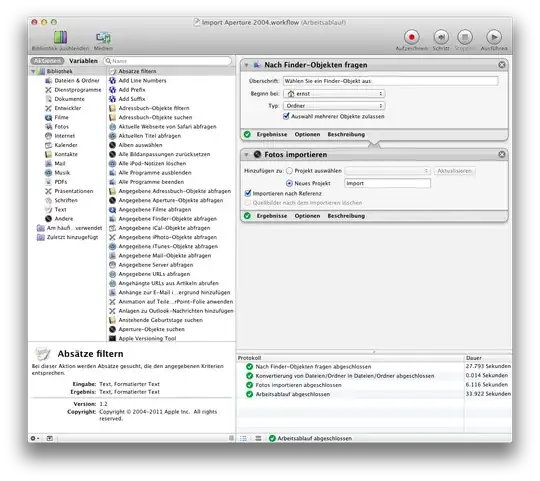Collapse Nach Finder-Objekten fragen action
Screen dimensions: 540x481
(246, 65)
